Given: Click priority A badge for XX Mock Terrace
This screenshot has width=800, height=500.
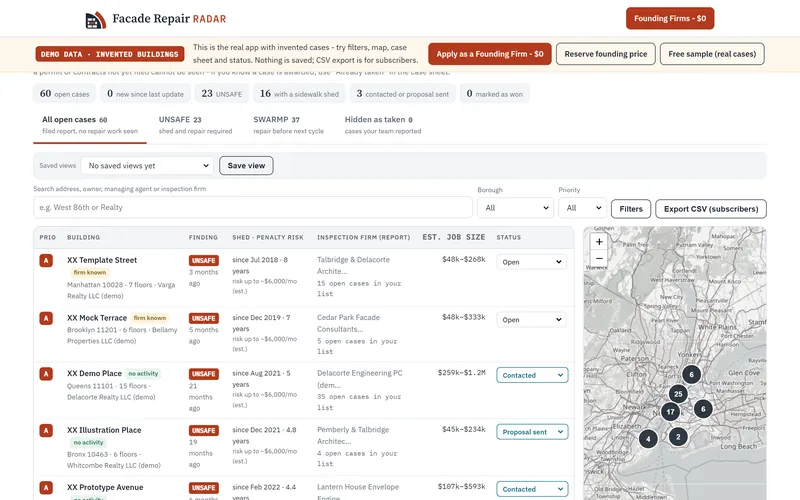Looking at the screenshot, I should click(46, 318).
